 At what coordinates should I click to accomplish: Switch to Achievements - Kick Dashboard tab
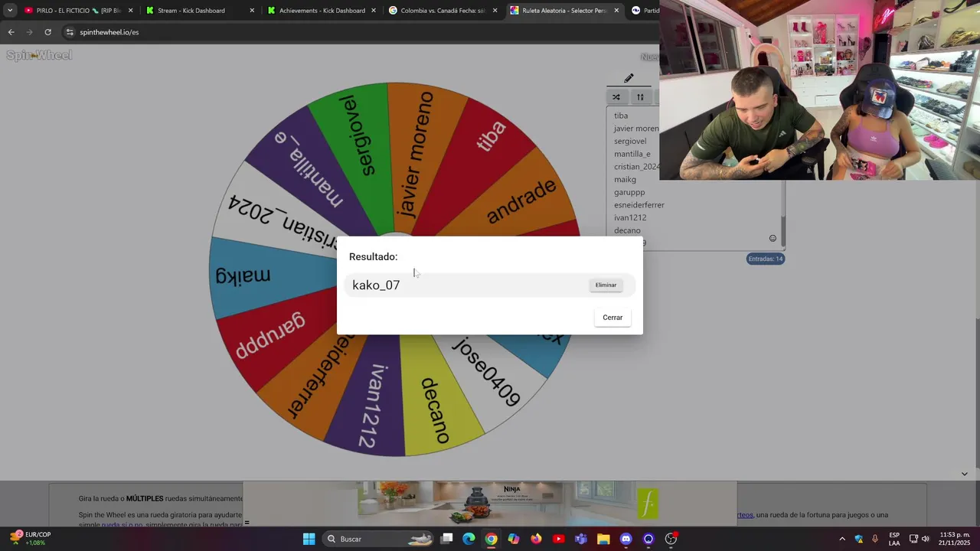tap(322, 11)
